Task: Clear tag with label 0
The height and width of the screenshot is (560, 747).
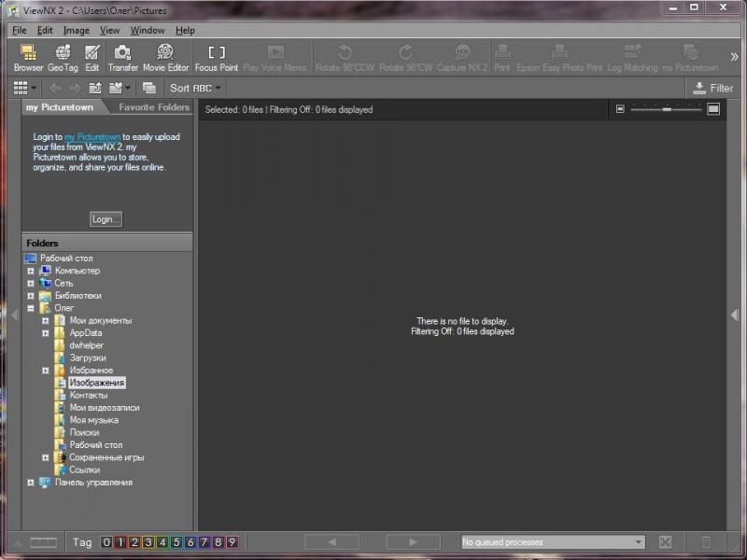Action: [x=106, y=542]
